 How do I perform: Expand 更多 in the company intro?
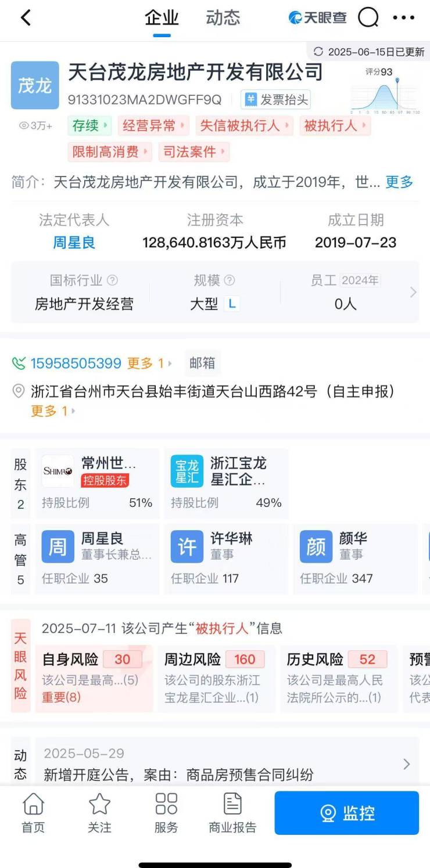pyautogui.click(x=399, y=182)
